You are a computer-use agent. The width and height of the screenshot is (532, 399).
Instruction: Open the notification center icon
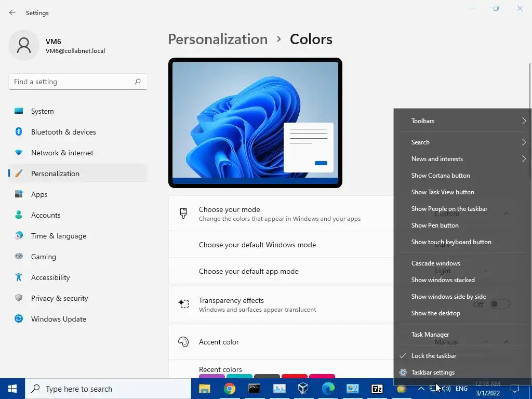coord(515,389)
